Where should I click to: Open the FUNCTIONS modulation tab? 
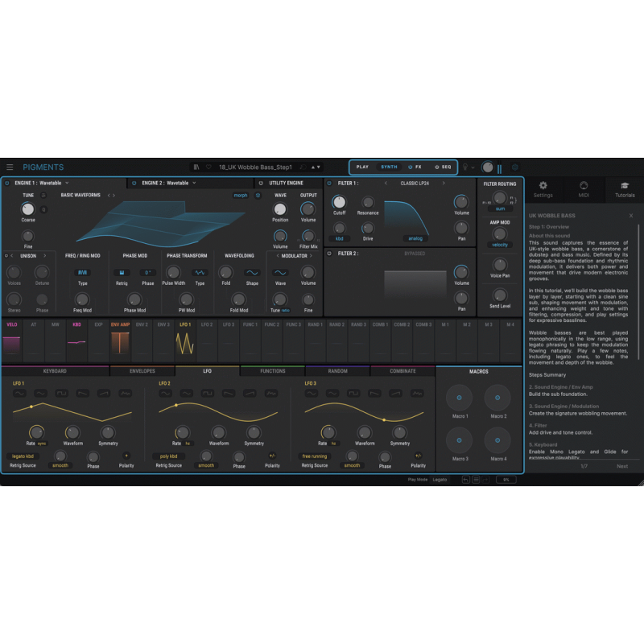(273, 371)
